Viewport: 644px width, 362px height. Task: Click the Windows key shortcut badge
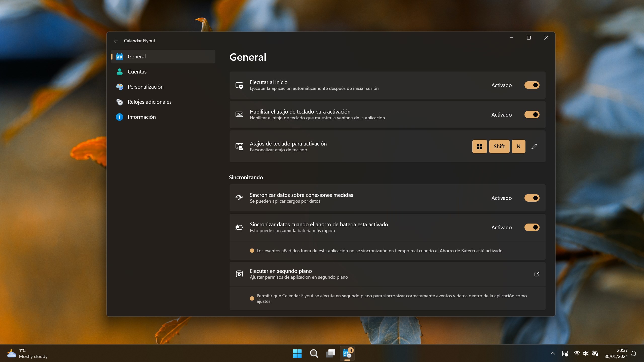479,146
